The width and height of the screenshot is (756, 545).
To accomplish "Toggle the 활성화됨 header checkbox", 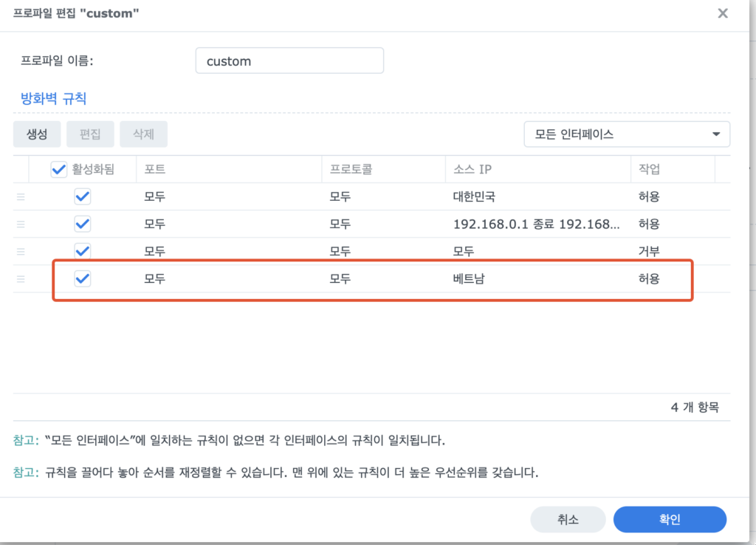I will tap(59, 169).
